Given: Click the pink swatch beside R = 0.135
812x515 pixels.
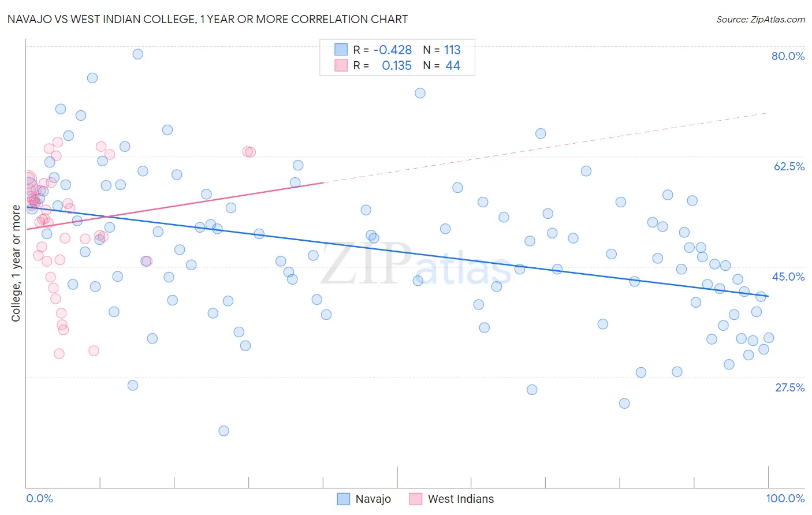Looking at the screenshot, I should pyautogui.click(x=341, y=65).
